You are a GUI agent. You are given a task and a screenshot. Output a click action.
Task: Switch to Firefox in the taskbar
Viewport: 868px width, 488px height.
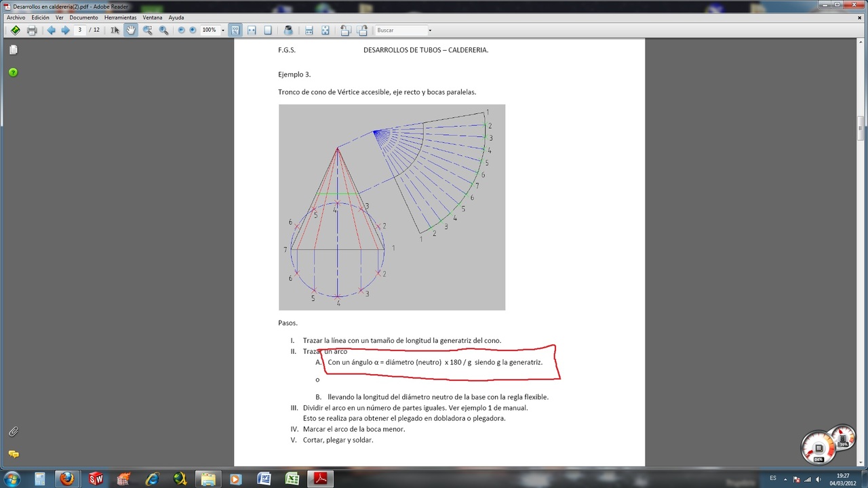(x=66, y=479)
